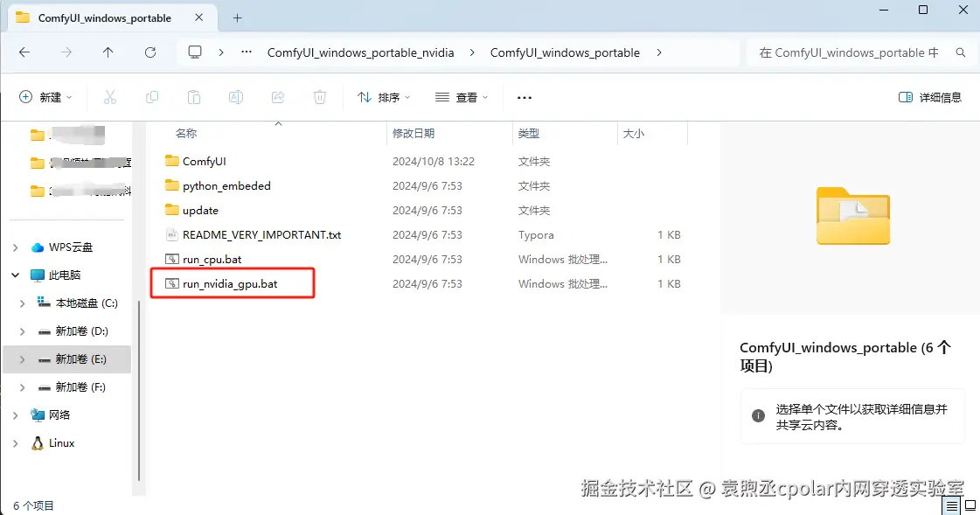Expand chevron after ComfyUI_windows_portable breadcrumb

(659, 52)
